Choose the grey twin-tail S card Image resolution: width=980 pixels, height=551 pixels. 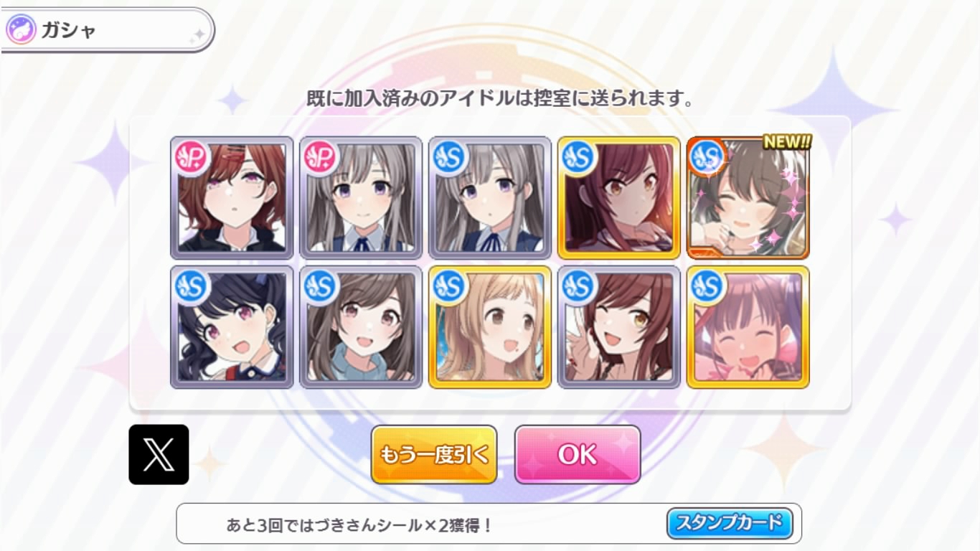(x=490, y=198)
